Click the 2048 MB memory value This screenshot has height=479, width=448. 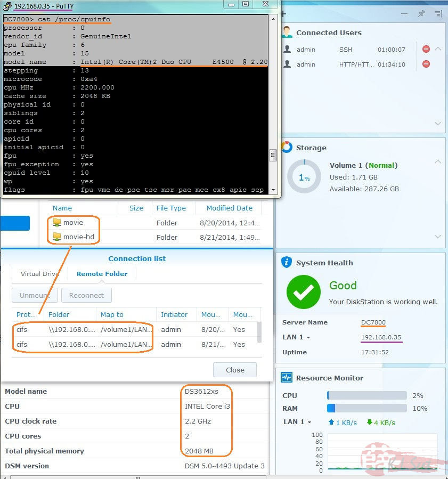click(x=199, y=451)
